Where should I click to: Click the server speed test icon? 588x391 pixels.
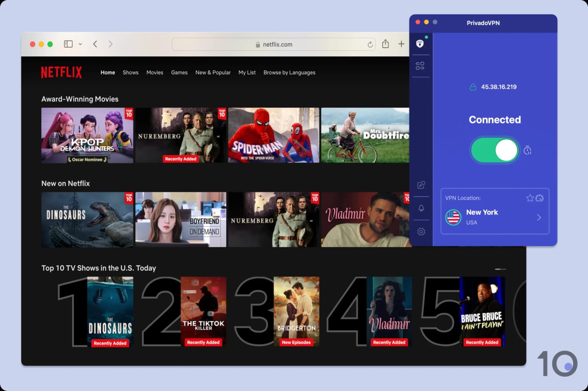tap(541, 198)
